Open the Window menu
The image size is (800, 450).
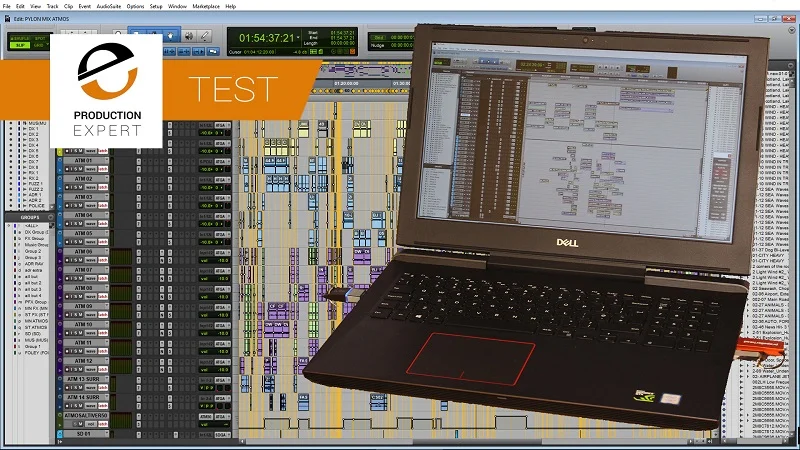point(178,6)
